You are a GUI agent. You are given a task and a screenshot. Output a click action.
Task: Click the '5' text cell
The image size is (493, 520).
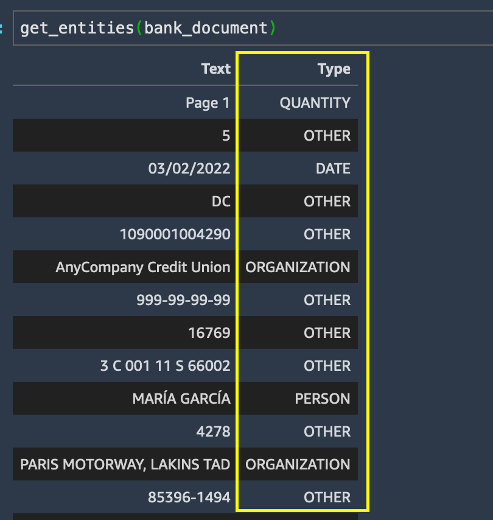226,136
